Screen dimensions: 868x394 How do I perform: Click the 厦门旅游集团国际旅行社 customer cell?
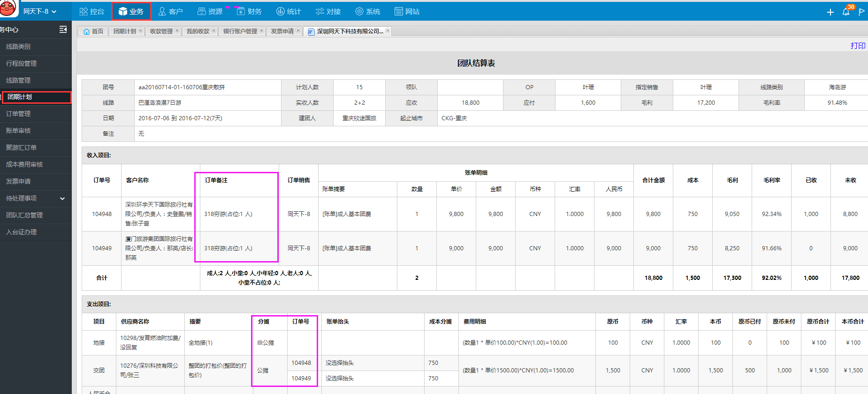coord(160,248)
